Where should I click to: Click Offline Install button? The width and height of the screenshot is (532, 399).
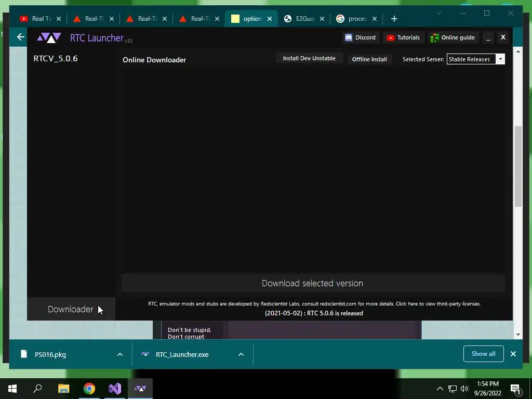(x=369, y=59)
